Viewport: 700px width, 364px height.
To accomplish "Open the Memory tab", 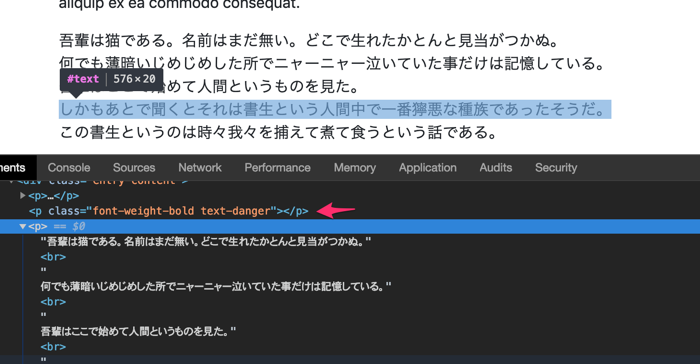I will tap(354, 167).
